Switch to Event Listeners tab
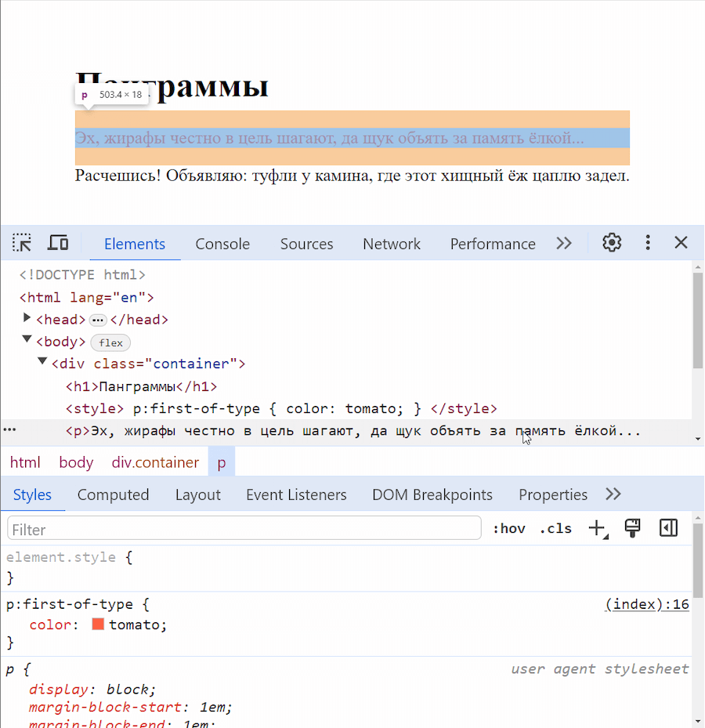 pyautogui.click(x=296, y=495)
